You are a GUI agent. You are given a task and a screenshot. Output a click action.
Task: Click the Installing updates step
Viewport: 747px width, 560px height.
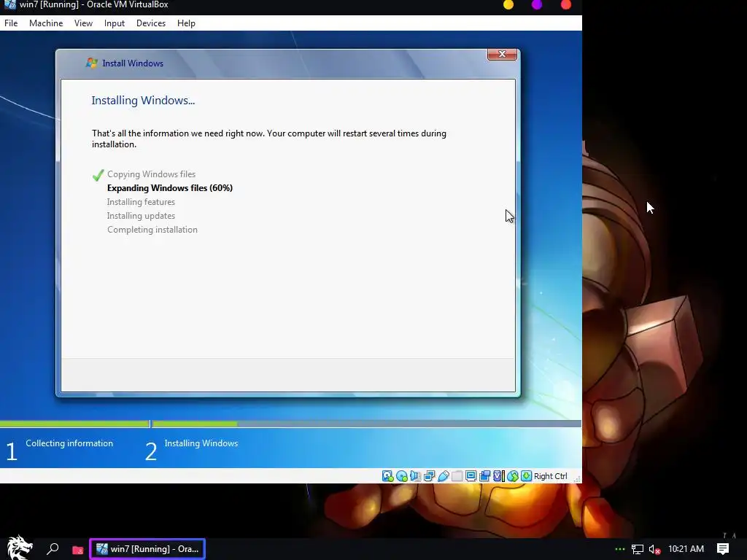coord(141,216)
